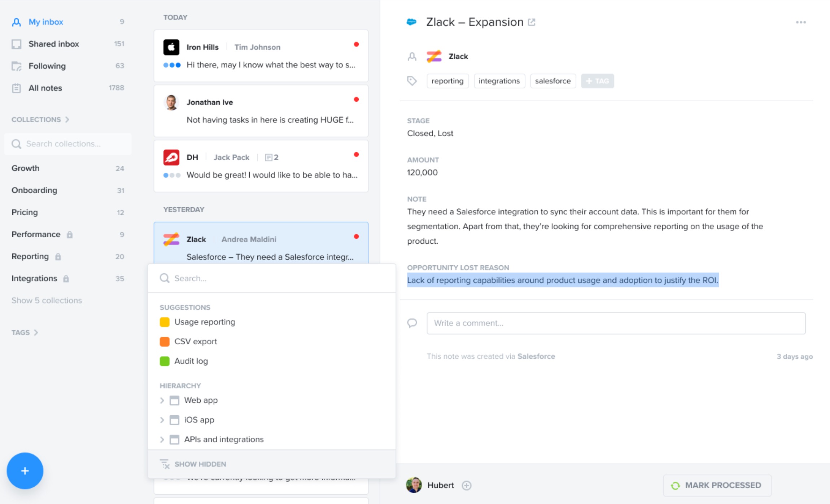The image size is (830, 504).
Task: Click the blue plus add-note button
Action: [x=25, y=471]
